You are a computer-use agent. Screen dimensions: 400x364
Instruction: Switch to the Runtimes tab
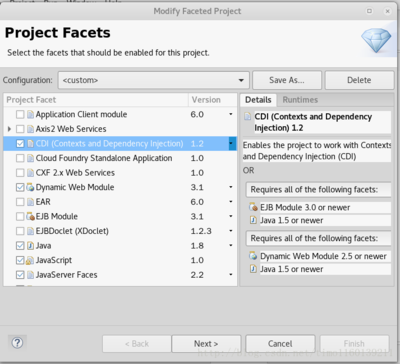pyautogui.click(x=300, y=100)
